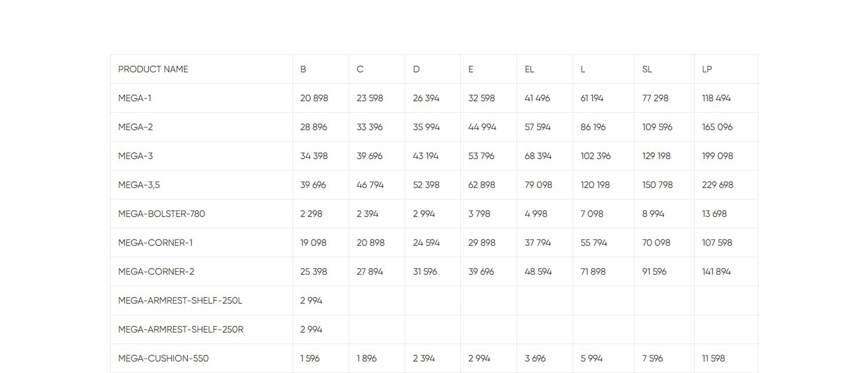Screen dimensions: 868x373
Task: Select the MEGA-CUSHION-550 price 11 598
Action: point(713,359)
